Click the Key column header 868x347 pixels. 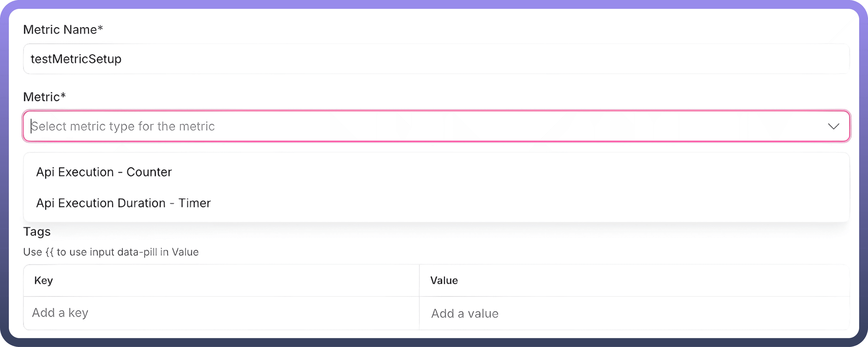44,281
